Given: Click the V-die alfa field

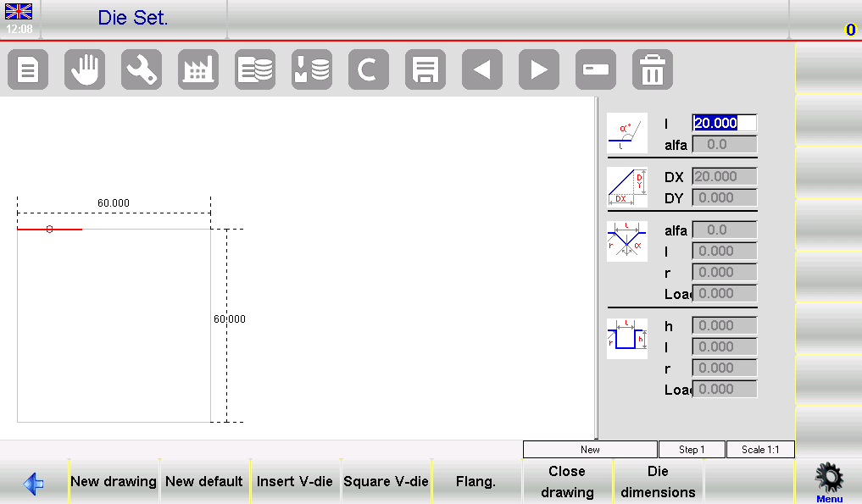Looking at the screenshot, I should pos(725,230).
